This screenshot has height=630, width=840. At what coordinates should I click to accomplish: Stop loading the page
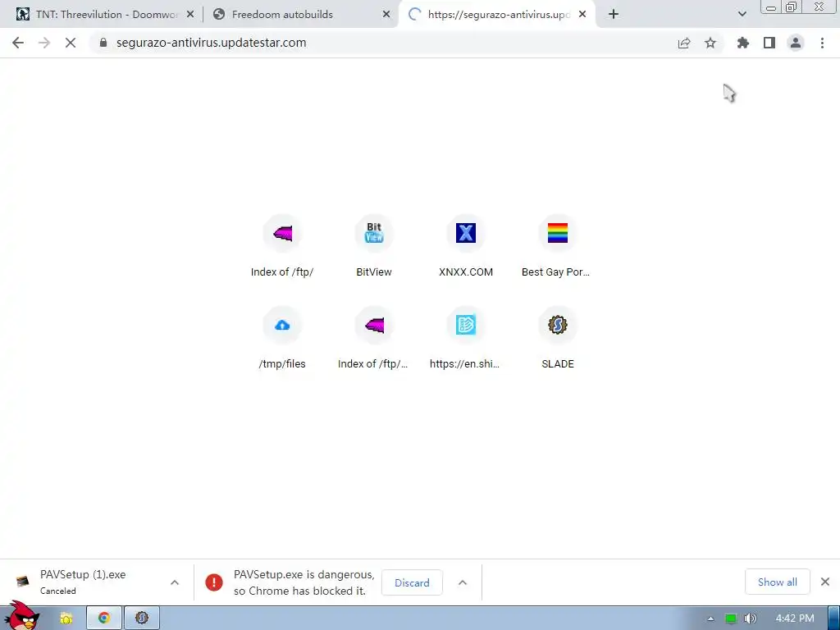click(x=71, y=43)
